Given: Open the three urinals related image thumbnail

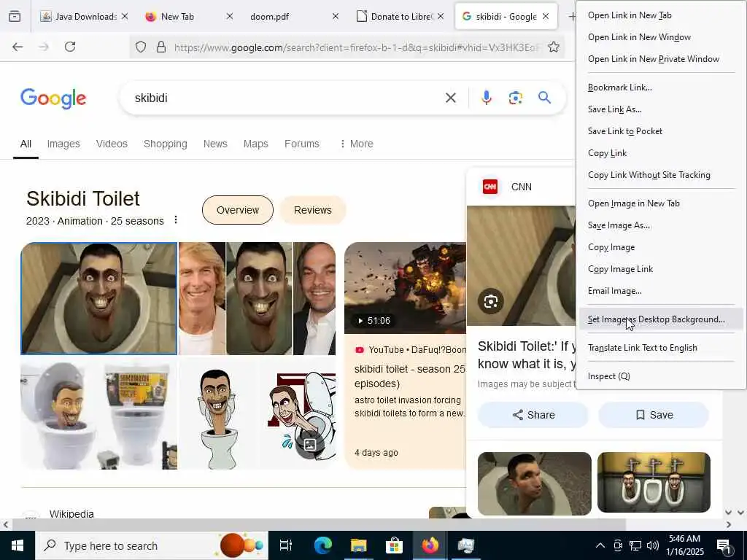Looking at the screenshot, I should [x=654, y=483].
